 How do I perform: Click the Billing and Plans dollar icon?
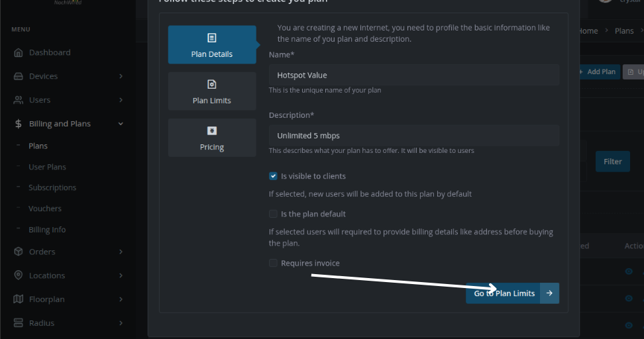[19, 124]
